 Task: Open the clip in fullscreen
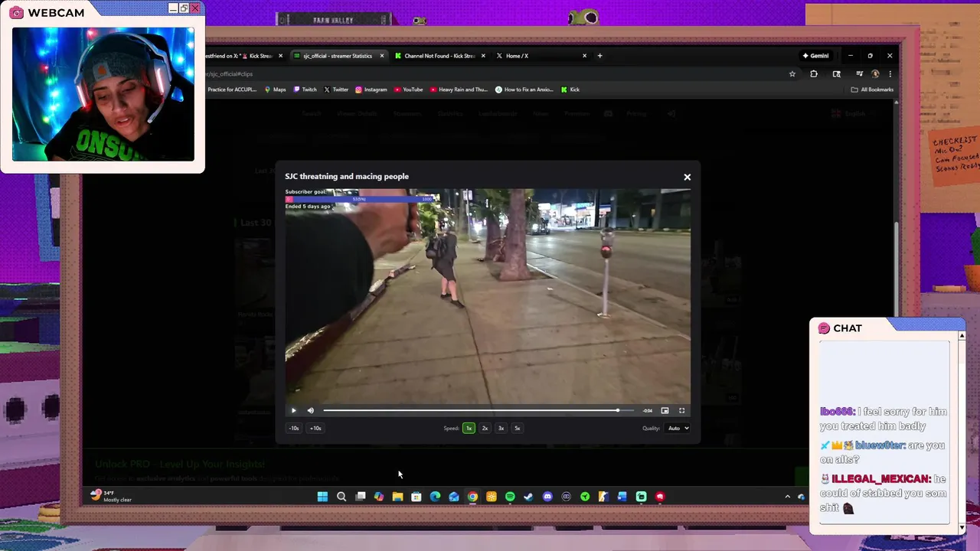[x=681, y=410]
